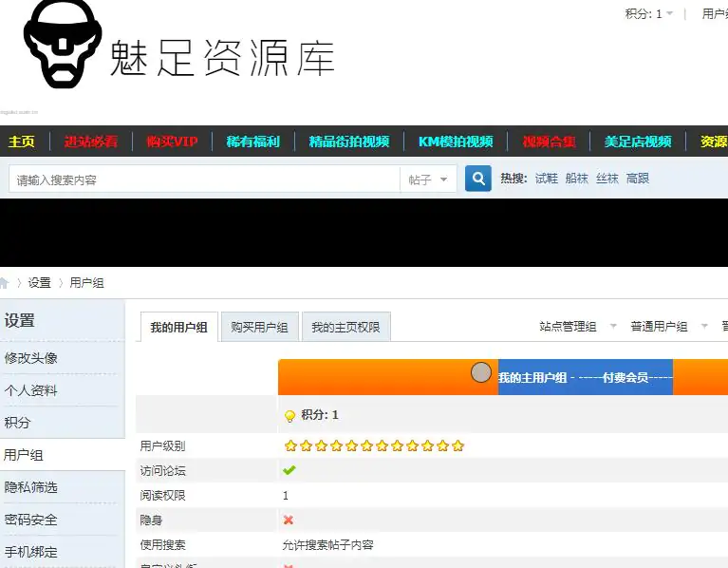This screenshot has width=728, height=568.
Task: Click the 访问论坛 row label
Action: click(162, 470)
